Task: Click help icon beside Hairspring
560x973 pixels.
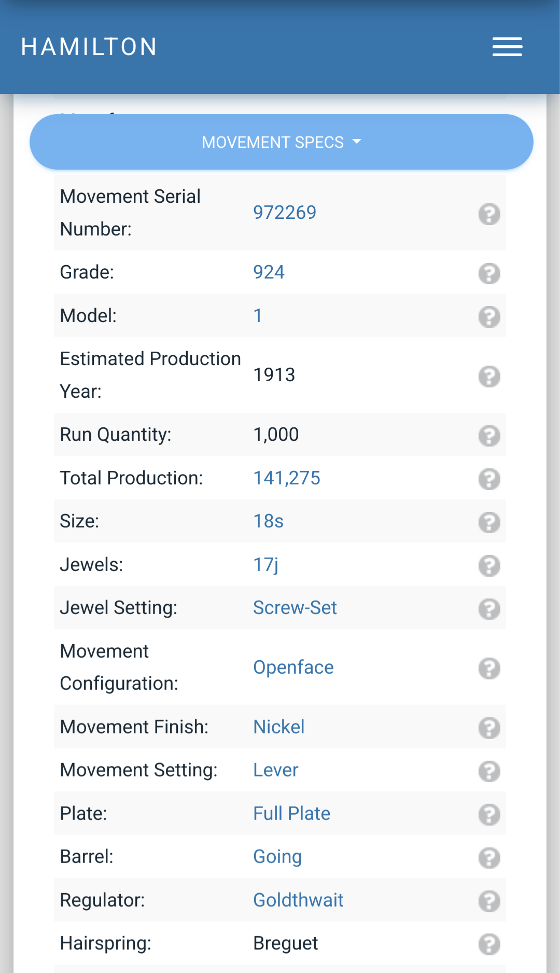Action: (x=489, y=944)
